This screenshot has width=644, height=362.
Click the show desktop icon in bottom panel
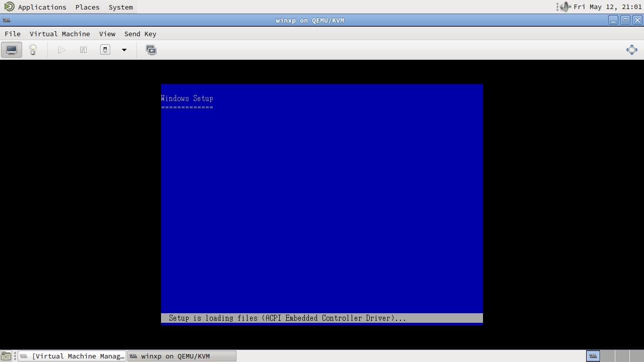[x=6, y=356]
